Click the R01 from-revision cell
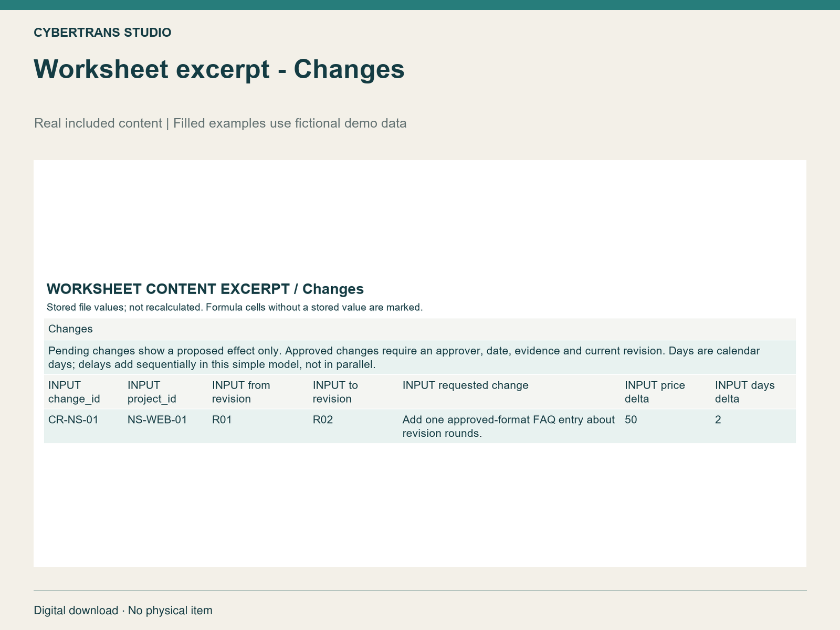Image resolution: width=840 pixels, height=630 pixels. 222,420
